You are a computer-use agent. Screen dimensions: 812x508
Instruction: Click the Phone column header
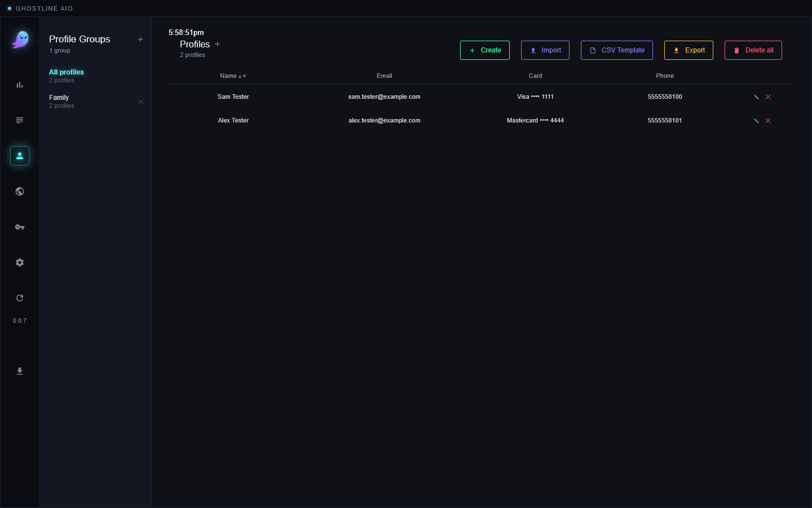pos(665,76)
